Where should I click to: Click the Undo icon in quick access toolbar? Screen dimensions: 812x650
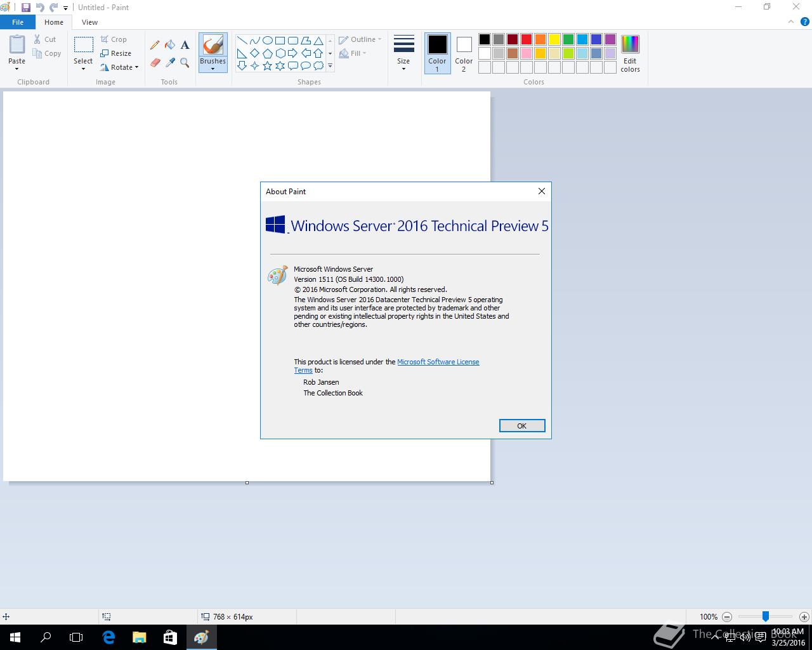click(x=40, y=8)
